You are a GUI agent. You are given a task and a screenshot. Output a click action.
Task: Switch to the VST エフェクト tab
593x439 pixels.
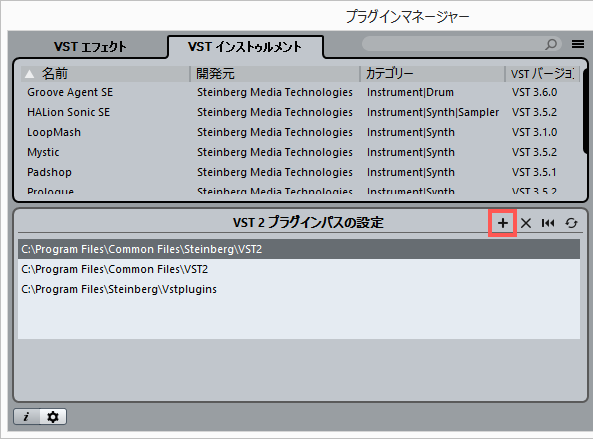[x=90, y=47]
